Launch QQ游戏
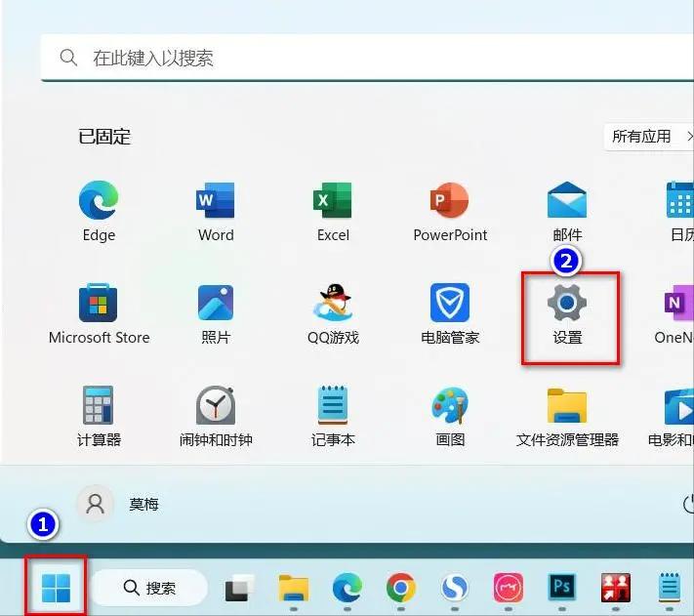This screenshot has height=616, width=694. tap(333, 313)
